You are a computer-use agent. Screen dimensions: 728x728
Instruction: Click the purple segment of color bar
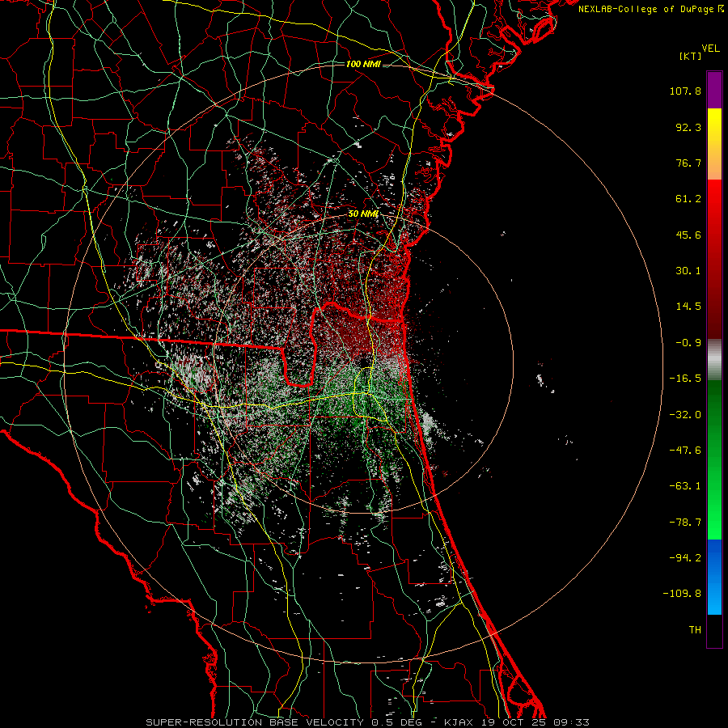pyautogui.click(x=714, y=90)
